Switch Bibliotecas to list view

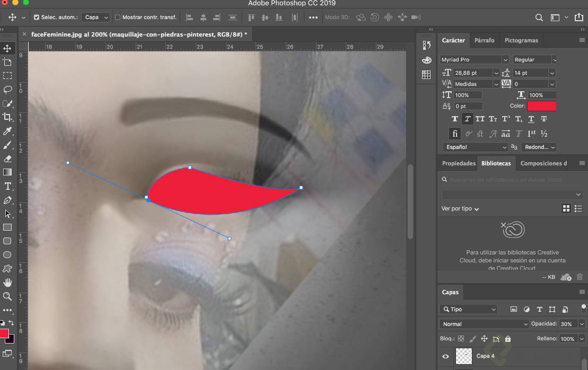pos(579,208)
